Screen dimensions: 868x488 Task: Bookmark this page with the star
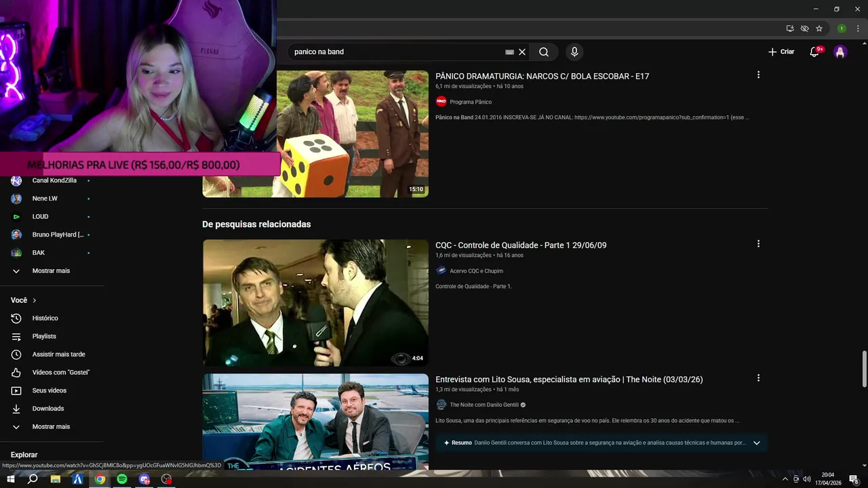tap(819, 28)
